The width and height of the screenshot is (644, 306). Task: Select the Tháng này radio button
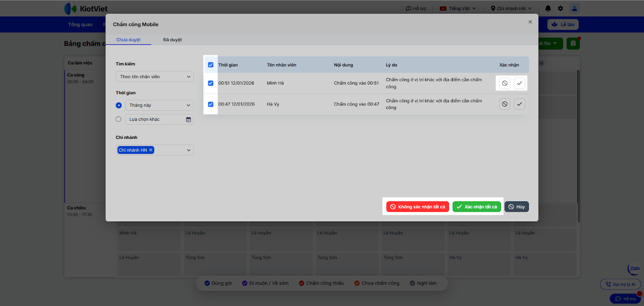(119, 105)
